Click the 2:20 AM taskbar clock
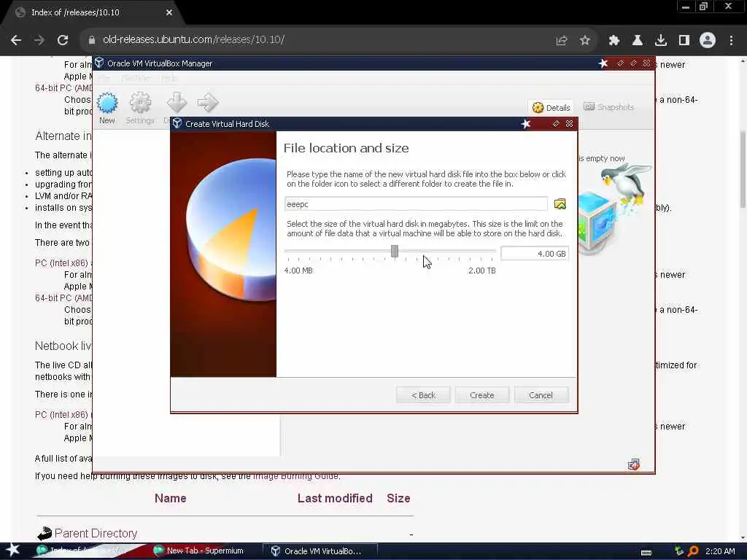Image resolution: width=747 pixels, height=560 pixels. point(720,551)
